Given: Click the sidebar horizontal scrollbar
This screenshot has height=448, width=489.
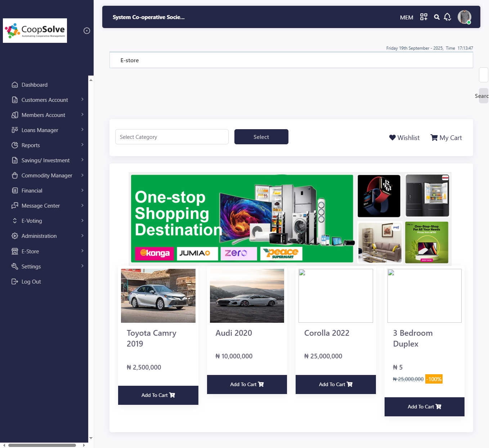Looking at the screenshot, I should (42, 445).
